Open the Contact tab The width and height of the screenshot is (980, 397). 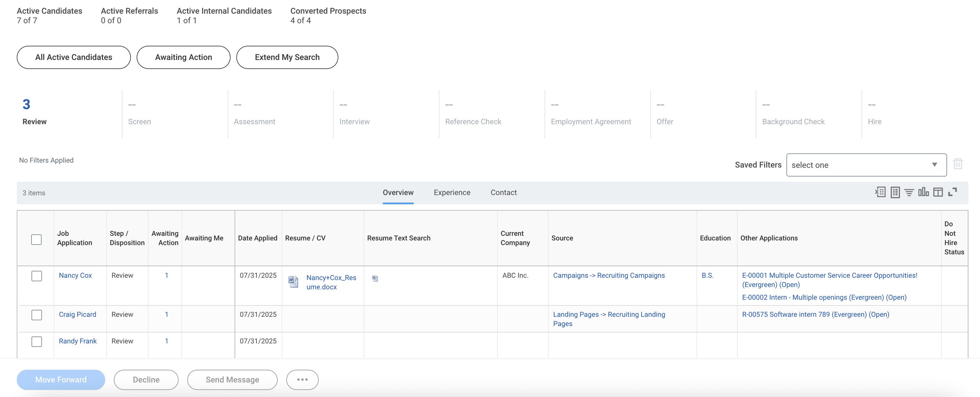503,192
